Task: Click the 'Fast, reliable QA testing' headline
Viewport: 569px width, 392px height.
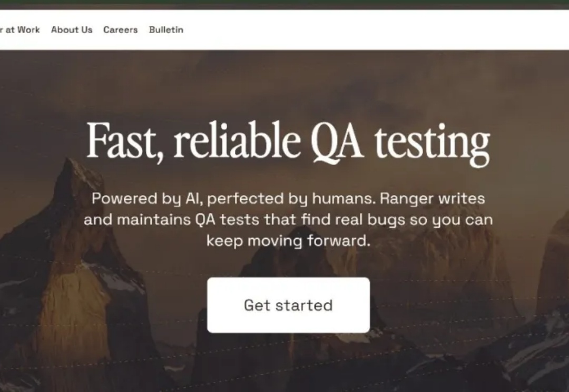Action: tap(288, 141)
